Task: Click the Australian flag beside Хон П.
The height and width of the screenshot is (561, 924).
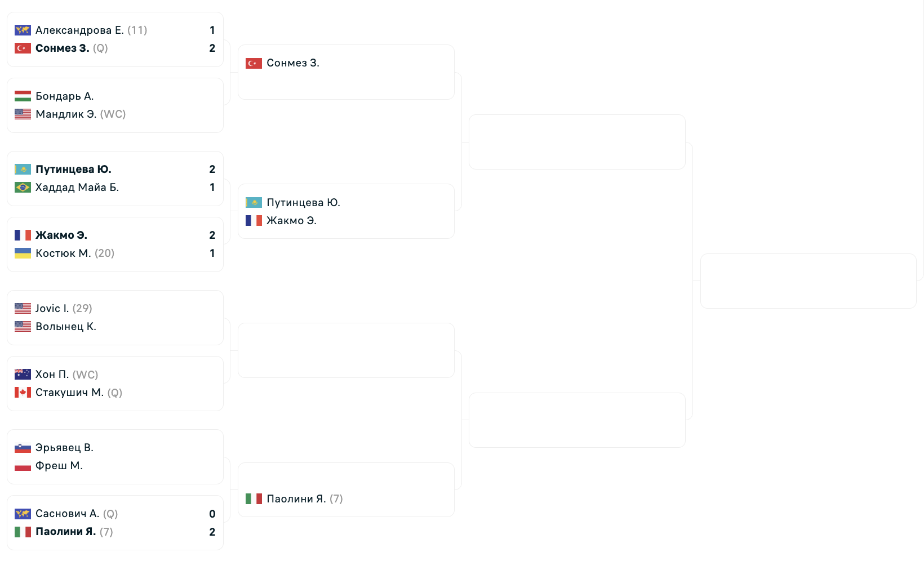Action: [23, 375]
